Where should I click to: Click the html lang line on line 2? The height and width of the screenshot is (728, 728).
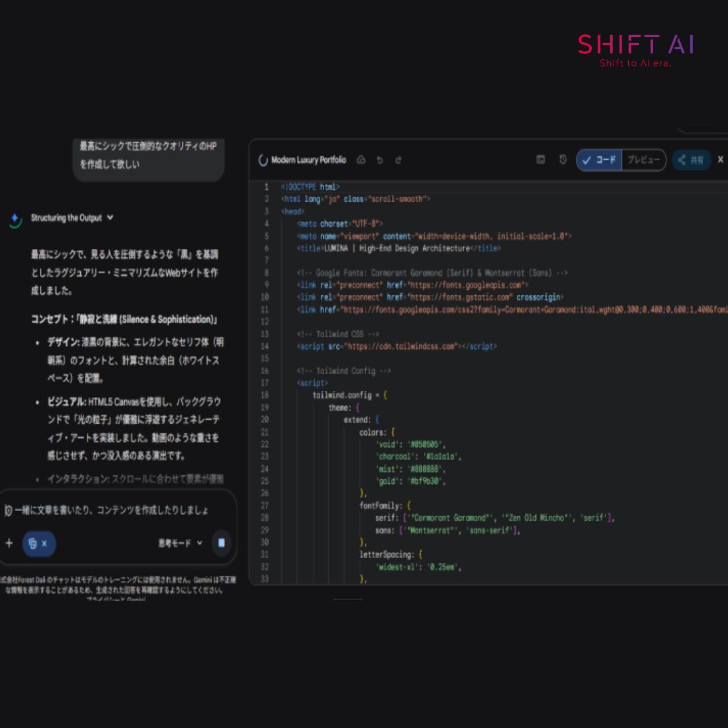coord(356,199)
